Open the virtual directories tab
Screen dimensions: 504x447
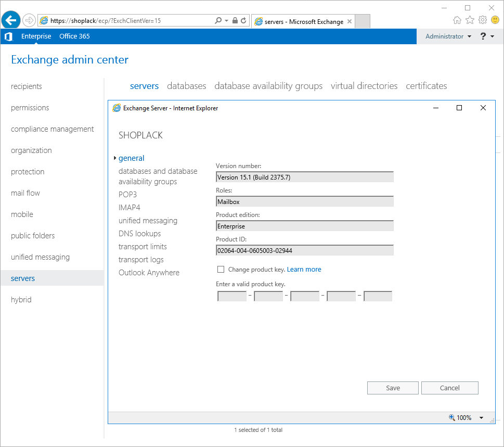click(x=364, y=86)
